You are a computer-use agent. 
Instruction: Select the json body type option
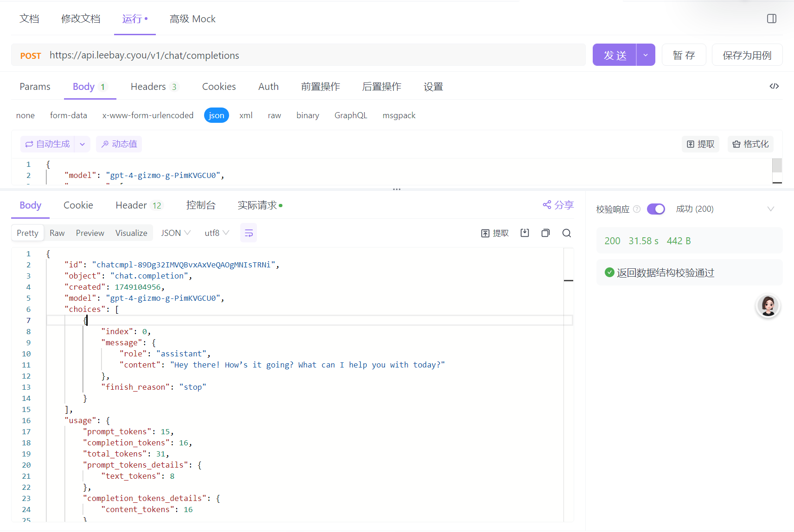[216, 115]
